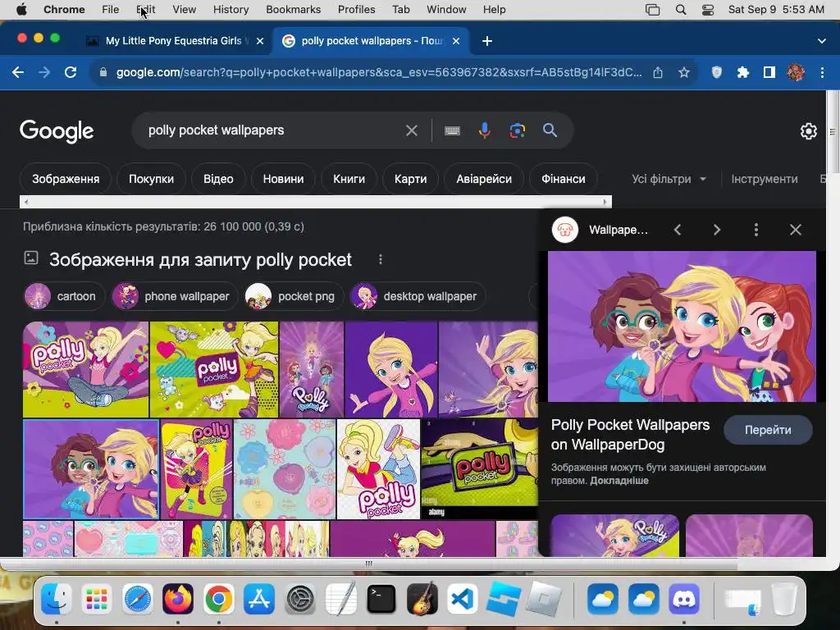
Task: Clear the search box with the X
Action: pos(412,130)
